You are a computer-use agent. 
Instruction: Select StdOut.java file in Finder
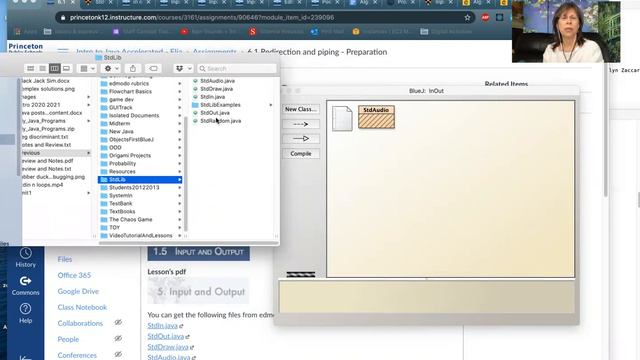click(215, 113)
